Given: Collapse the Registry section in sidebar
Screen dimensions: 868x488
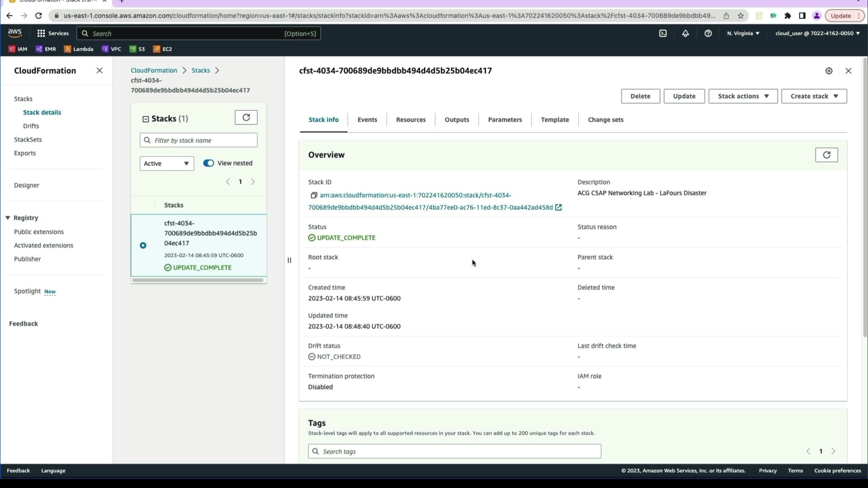Looking at the screenshot, I should [x=8, y=218].
